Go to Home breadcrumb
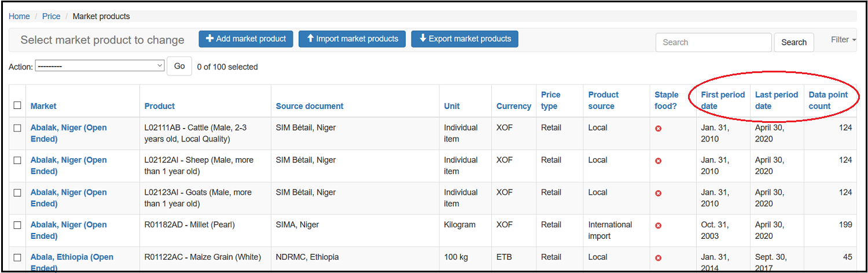This screenshot has height=273, width=868. tap(19, 16)
